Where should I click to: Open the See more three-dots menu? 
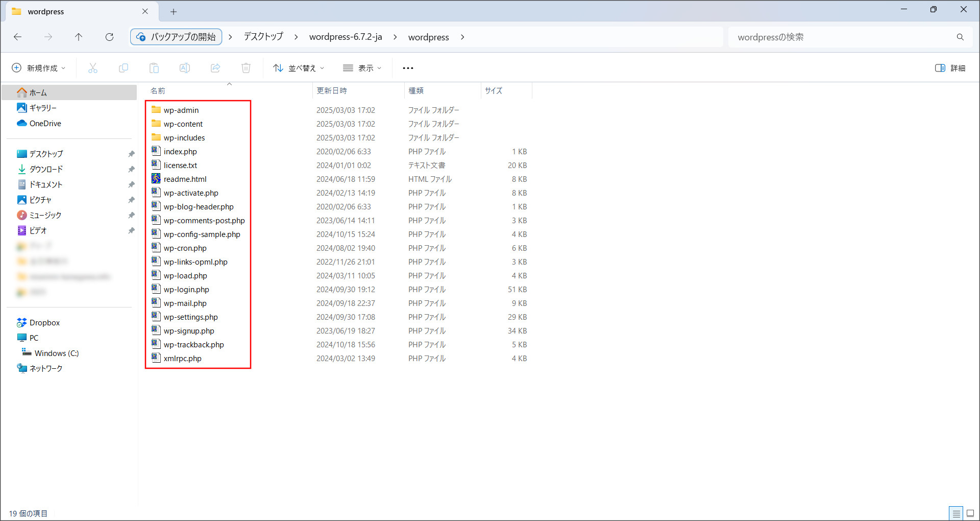(408, 68)
